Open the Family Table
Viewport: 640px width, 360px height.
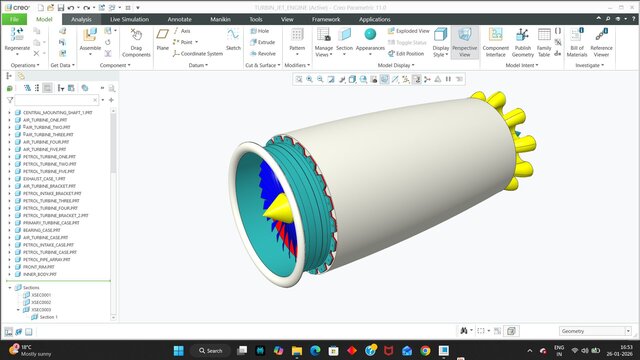coord(544,42)
